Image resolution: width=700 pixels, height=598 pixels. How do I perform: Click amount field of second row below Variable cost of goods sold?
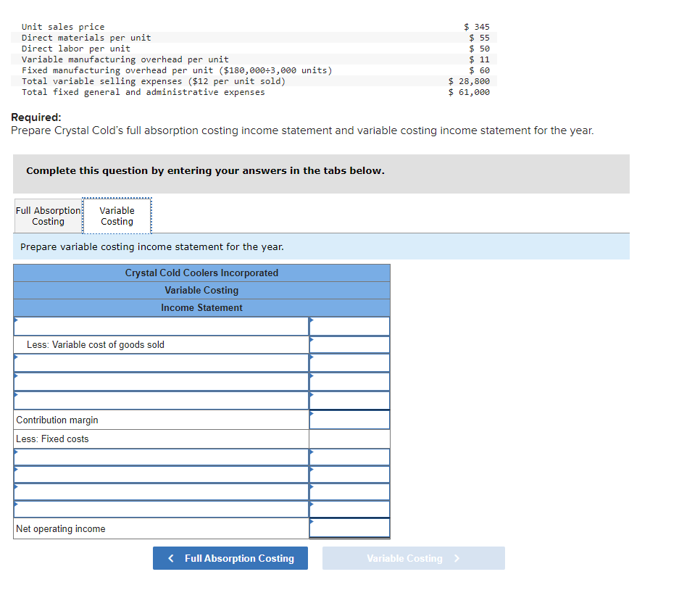coord(349,382)
